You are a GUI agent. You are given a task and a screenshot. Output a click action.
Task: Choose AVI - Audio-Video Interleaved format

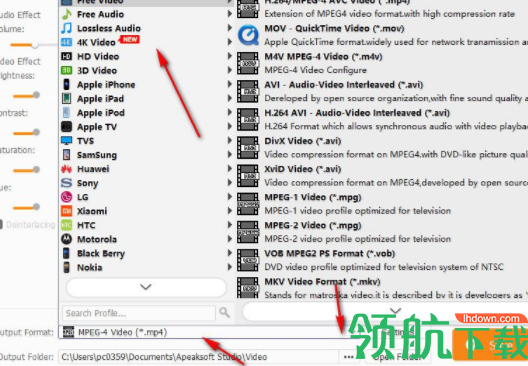point(382,91)
